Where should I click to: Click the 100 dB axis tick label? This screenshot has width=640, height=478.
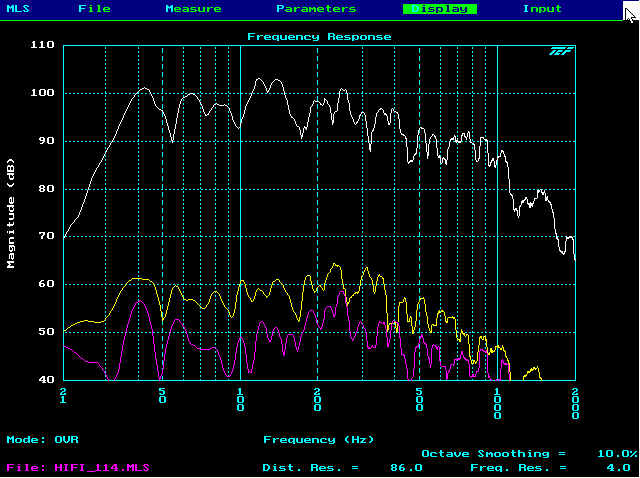pos(42,93)
